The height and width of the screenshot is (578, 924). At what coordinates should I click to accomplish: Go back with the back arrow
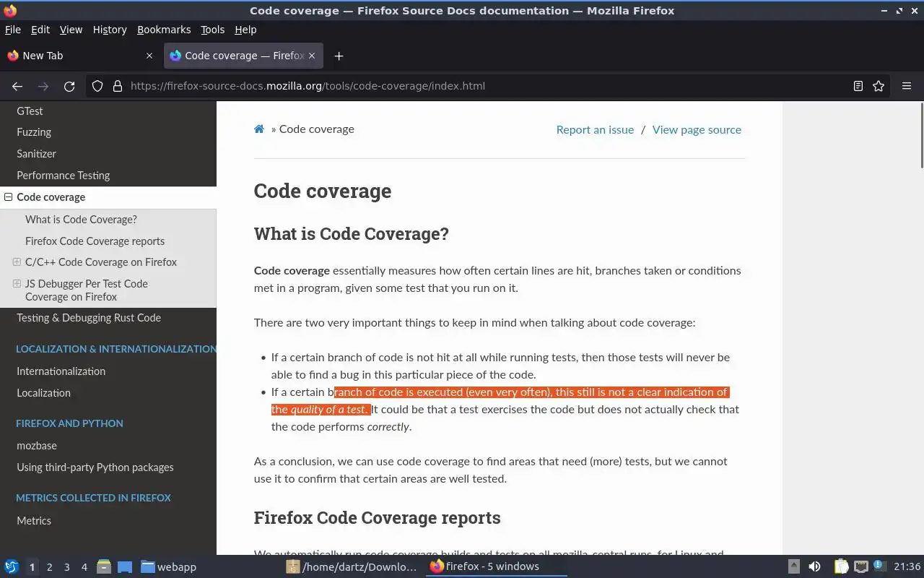(17, 86)
